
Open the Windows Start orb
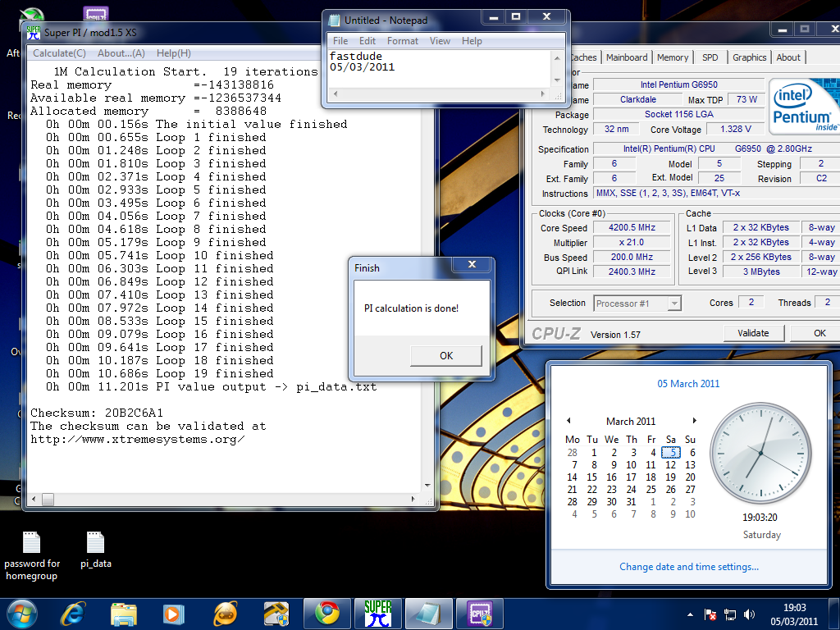(x=22, y=614)
